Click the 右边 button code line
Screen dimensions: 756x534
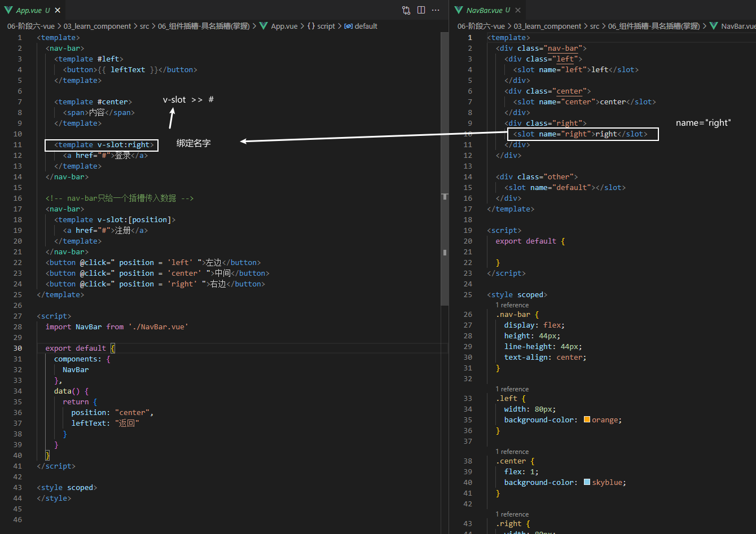coord(155,284)
